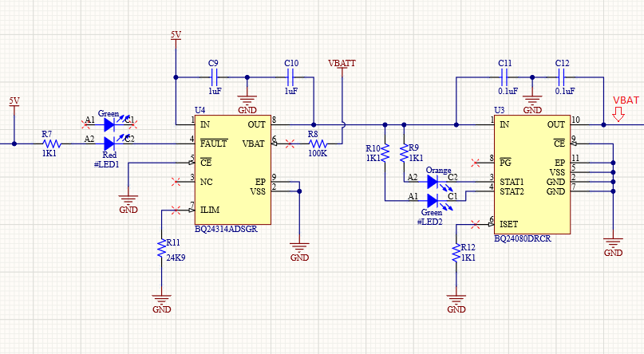
Task: Click no-connect cross on U4 NC pin 3
Action: pyautogui.click(x=176, y=181)
